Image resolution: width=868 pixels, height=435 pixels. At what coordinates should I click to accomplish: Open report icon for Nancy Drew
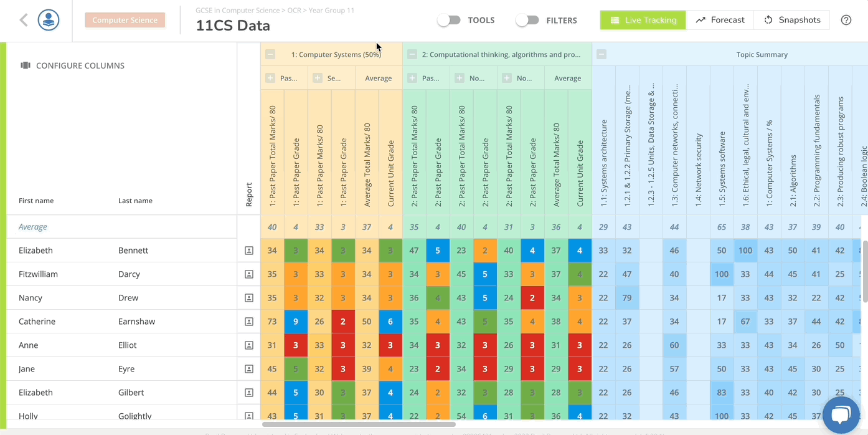[249, 298]
